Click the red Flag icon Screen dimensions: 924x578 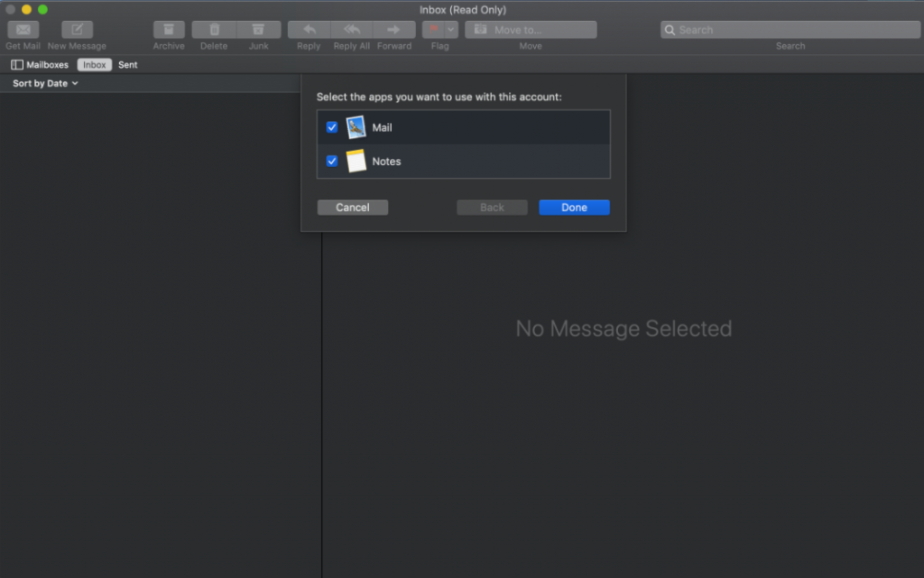tap(433, 30)
